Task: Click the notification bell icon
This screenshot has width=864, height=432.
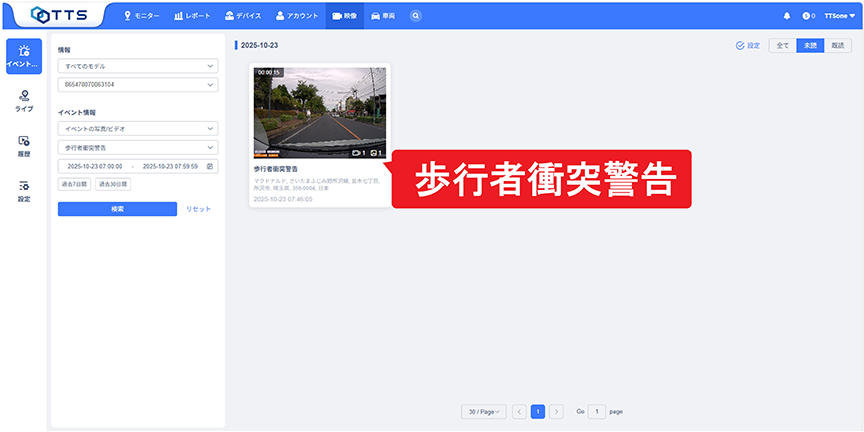Action: 786,16
